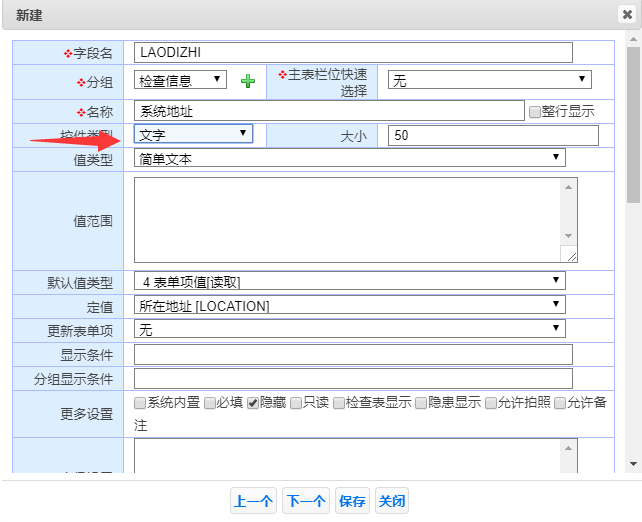Click the 上一个 button

(x=253, y=502)
